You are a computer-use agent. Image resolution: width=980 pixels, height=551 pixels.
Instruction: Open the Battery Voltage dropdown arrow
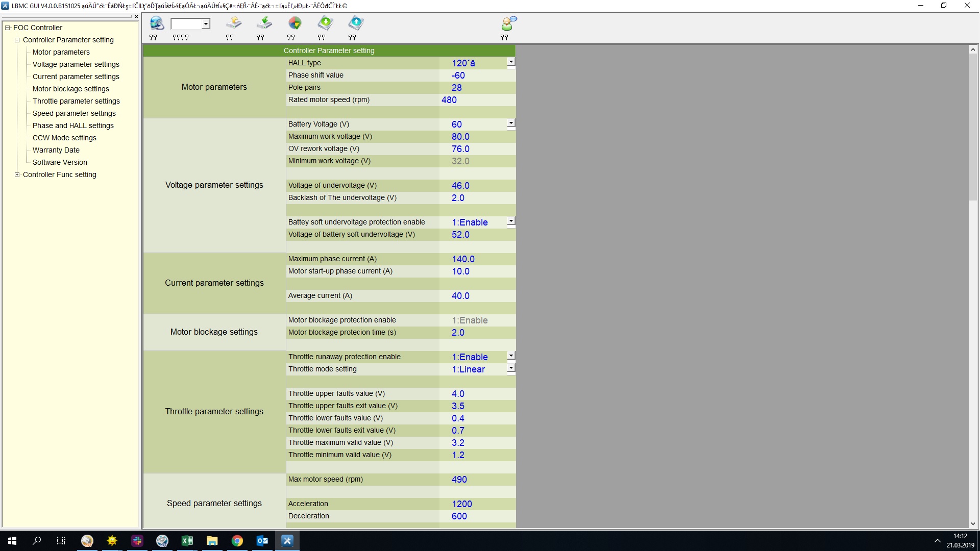[x=511, y=123]
